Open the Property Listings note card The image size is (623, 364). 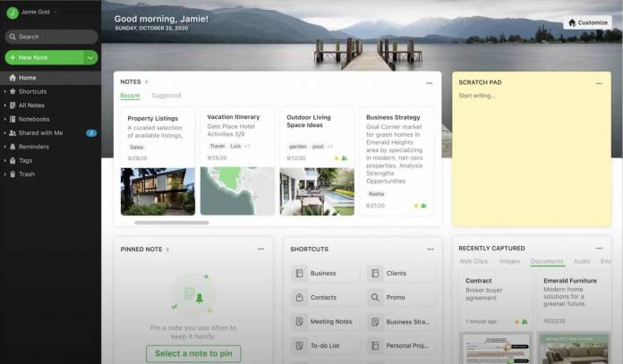pos(158,161)
